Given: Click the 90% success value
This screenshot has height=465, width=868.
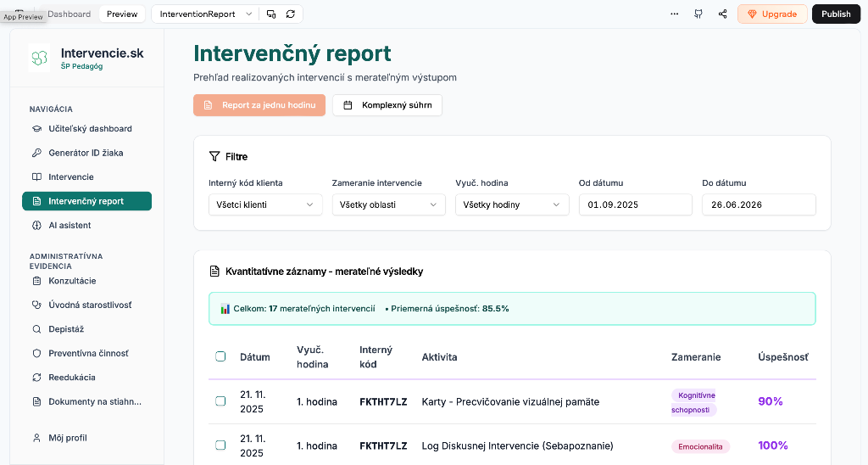Looking at the screenshot, I should coord(770,401).
